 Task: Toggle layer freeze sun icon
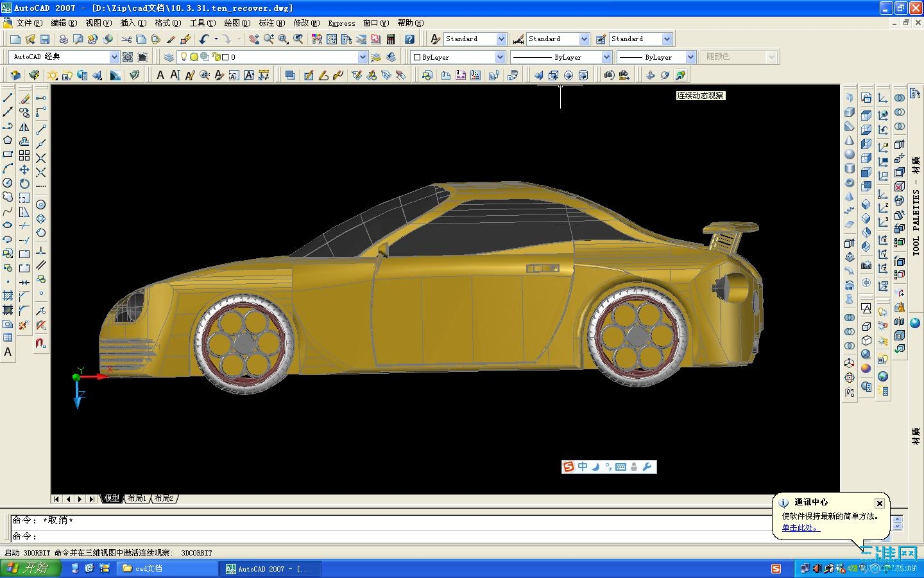click(194, 57)
